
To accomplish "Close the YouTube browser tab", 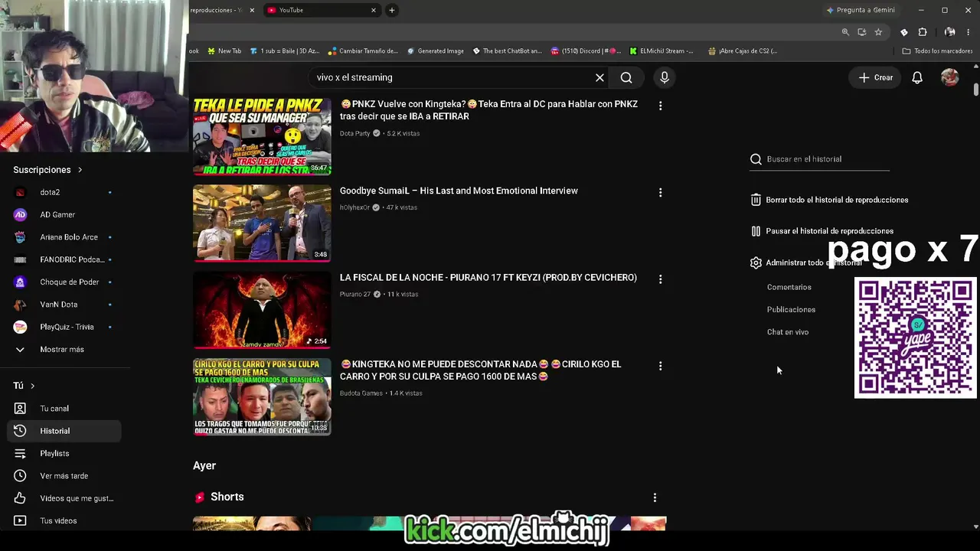I will 374,10.
